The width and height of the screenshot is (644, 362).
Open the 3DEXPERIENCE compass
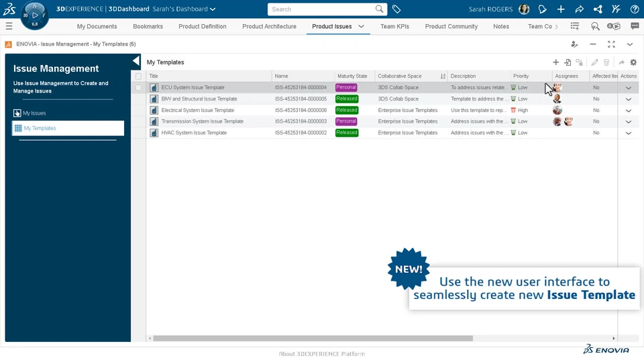[x=34, y=15]
